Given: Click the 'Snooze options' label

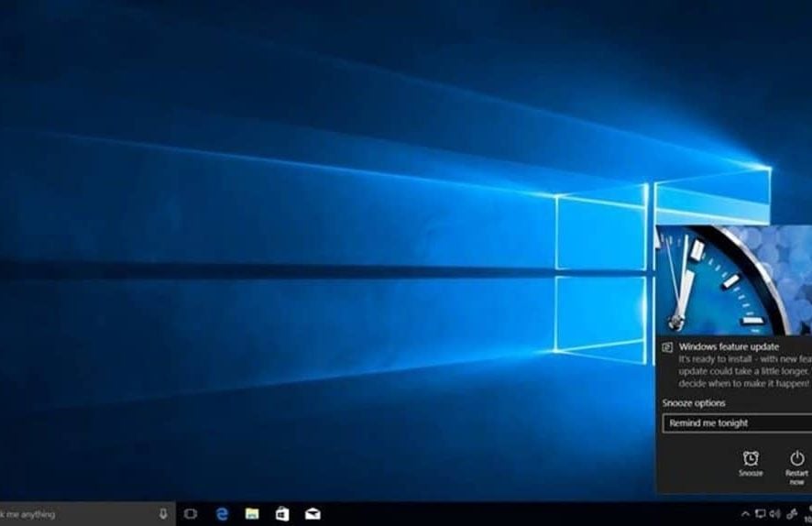Looking at the screenshot, I should pos(694,403).
